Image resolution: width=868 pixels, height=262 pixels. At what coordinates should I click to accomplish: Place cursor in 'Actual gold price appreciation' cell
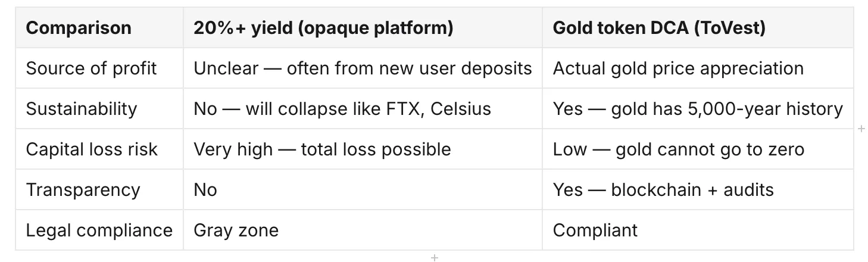698,68
